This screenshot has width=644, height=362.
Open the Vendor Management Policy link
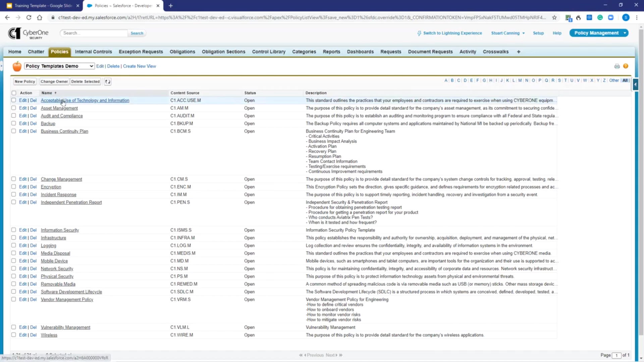(x=67, y=300)
